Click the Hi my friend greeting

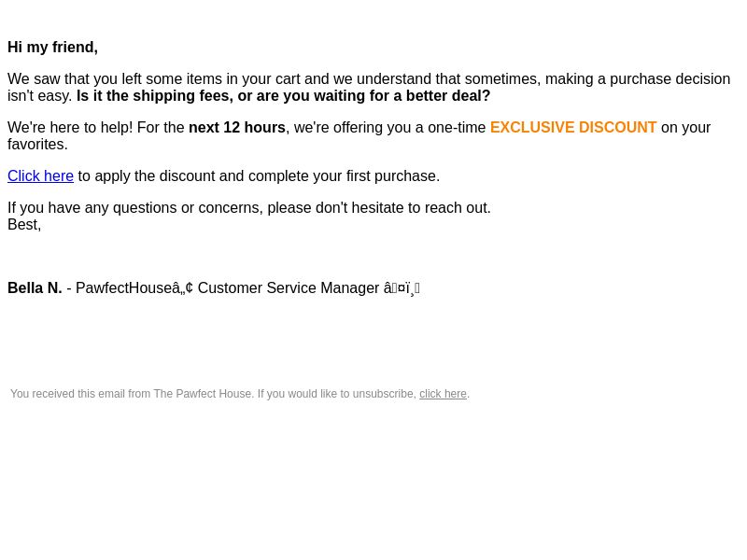[x=52, y=48]
